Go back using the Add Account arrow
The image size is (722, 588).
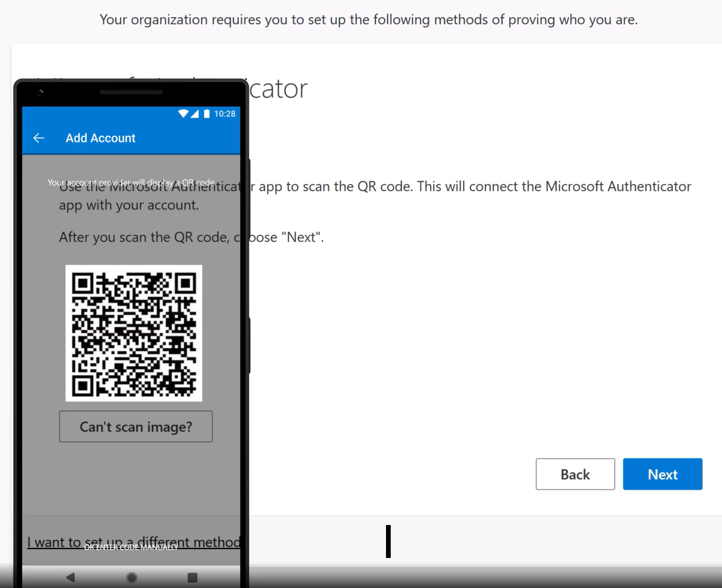click(39, 138)
